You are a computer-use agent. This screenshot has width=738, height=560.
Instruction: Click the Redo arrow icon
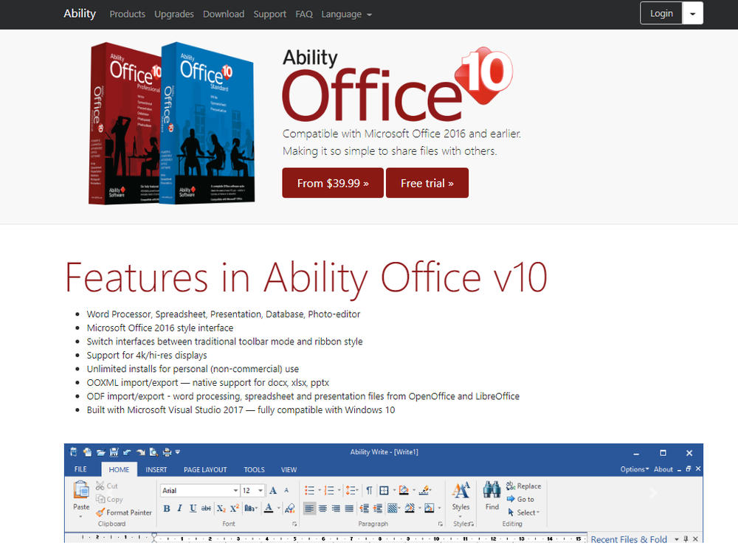[140, 452]
